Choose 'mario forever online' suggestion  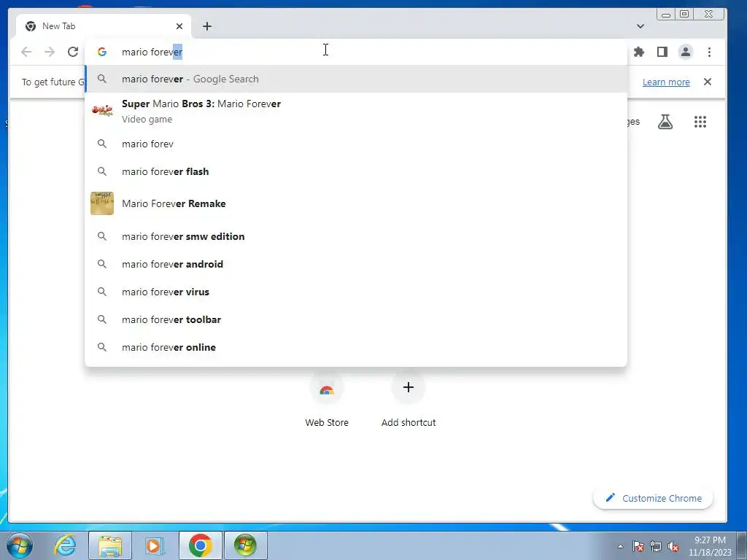click(x=356, y=347)
